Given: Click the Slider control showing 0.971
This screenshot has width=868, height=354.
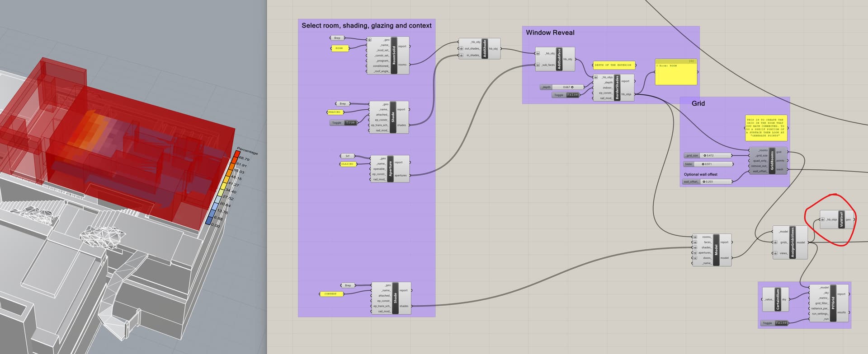Looking at the screenshot, I should point(708,164).
